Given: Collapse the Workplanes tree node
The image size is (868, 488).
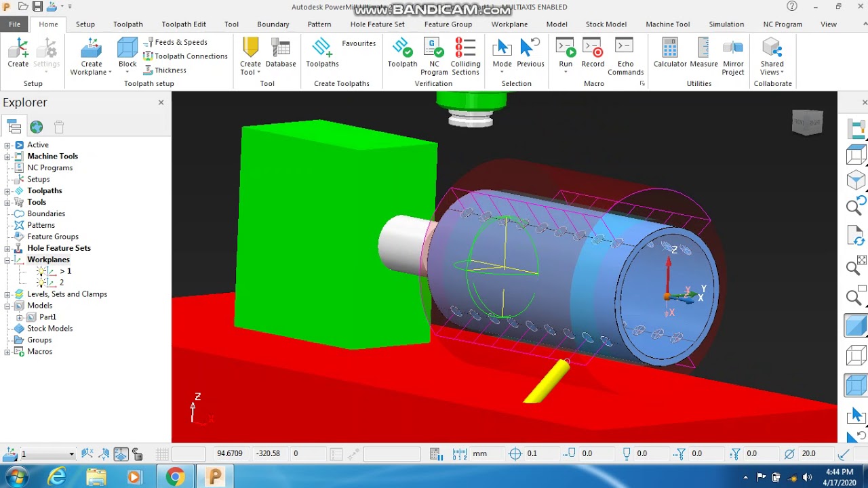Looking at the screenshot, I should click(x=7, y=260).
